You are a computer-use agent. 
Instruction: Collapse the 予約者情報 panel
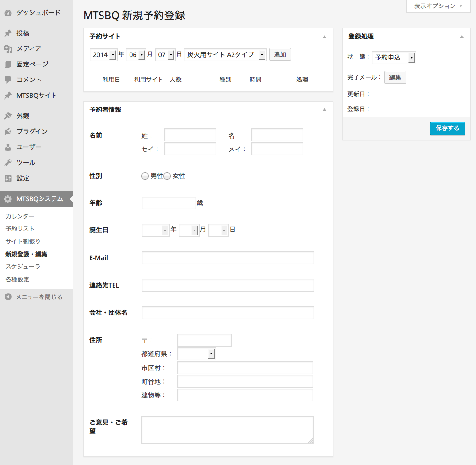tap(325, 109)
